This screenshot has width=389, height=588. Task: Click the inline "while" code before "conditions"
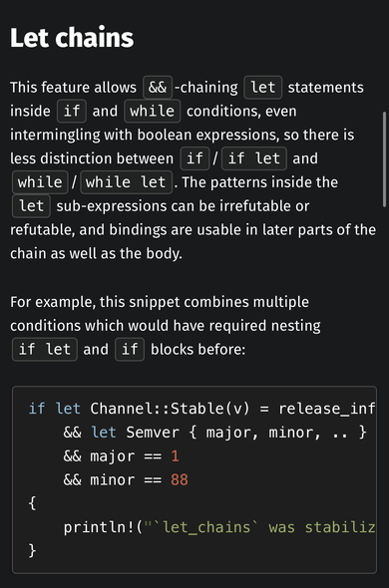pyautogui.click(x=152, y=111)
